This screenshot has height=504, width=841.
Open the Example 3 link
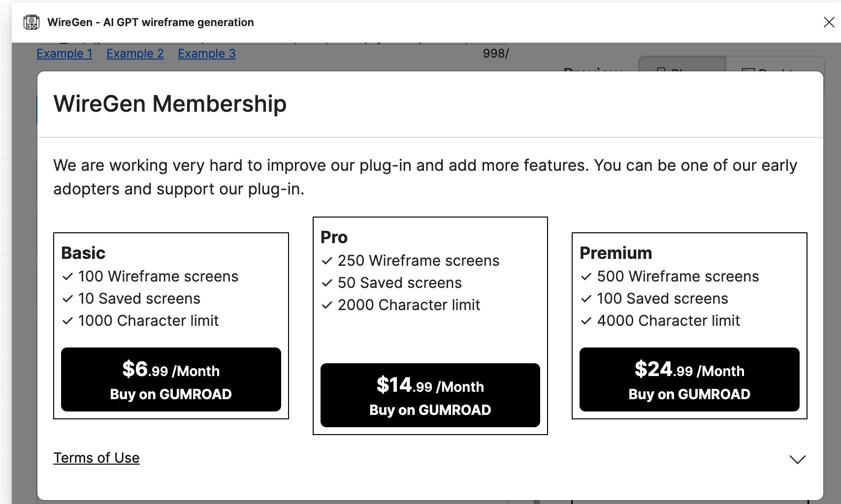coord(207,53)
